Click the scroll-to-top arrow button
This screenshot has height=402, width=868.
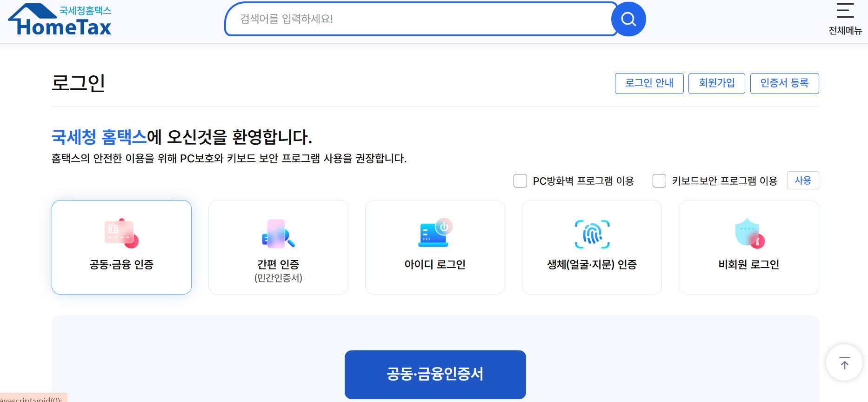[x=844, y=362]
